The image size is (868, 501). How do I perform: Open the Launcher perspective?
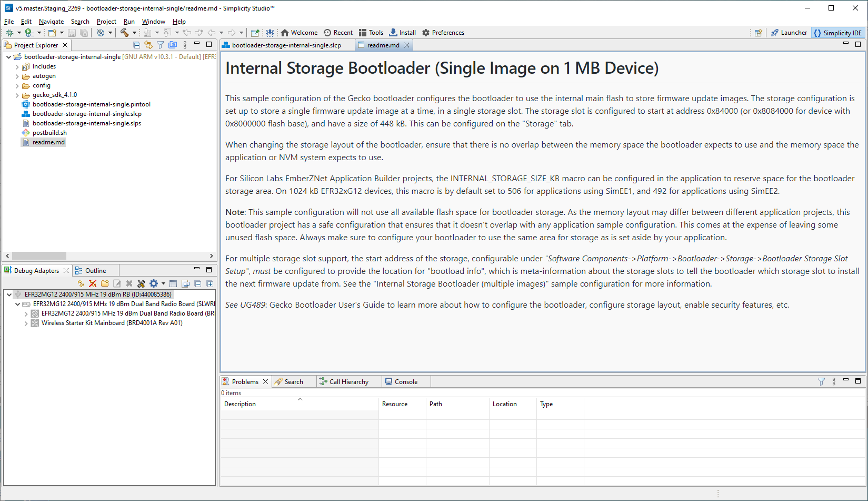point(789,33)
